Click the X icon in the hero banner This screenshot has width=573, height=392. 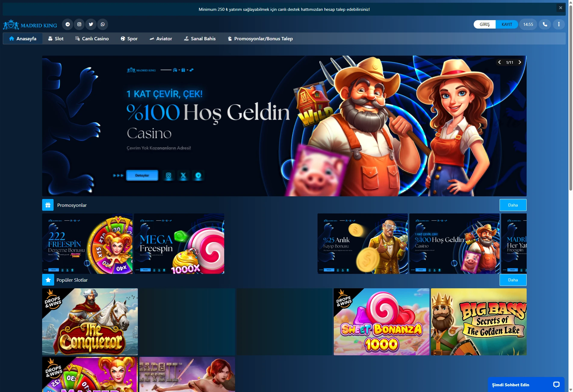click(x=183, y=175)
